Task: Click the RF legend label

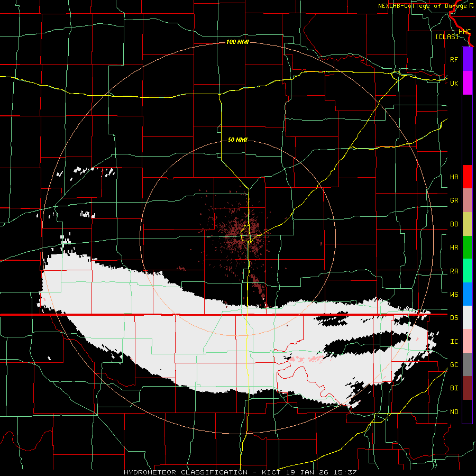Action: 454,60
